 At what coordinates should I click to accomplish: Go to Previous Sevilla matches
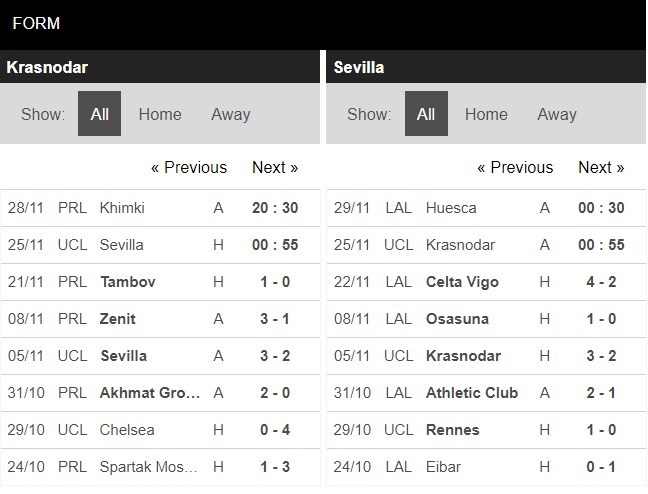tap(515, 168)
